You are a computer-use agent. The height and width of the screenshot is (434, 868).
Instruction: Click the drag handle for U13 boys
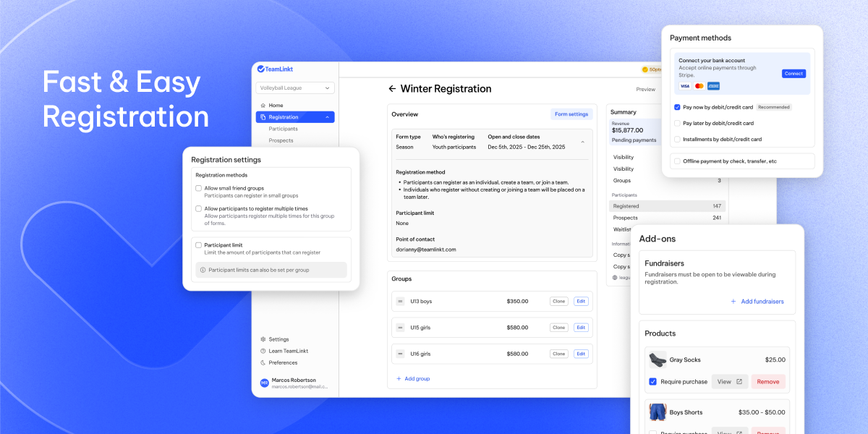click(x=400, y=302)
